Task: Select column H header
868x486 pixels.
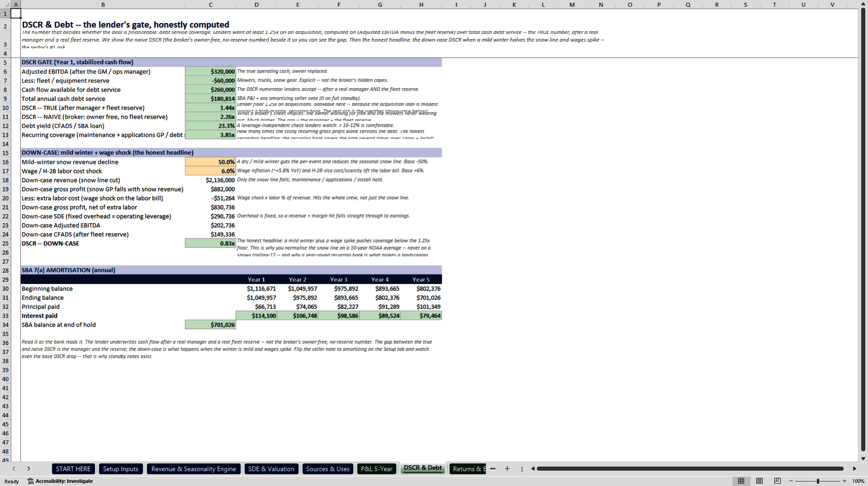Action: 421,5
